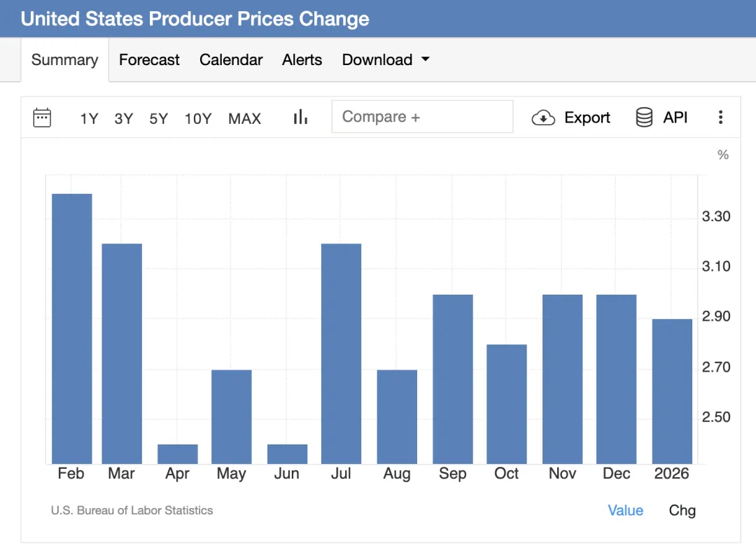Switch chart view to Chg
Image resolution: width=756 pixels, height=555 pixels.
pos(682,510)
